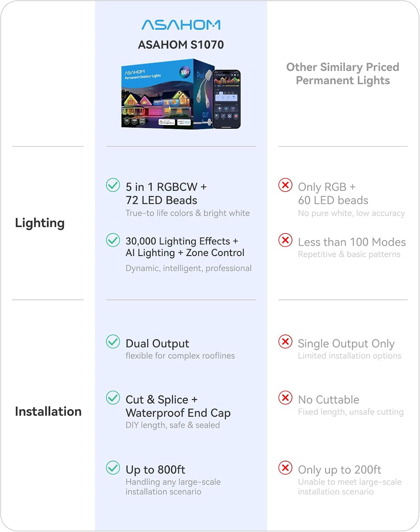Click green checkmark by Cut & Splice
Viewport: 420px width, 532px height.
point(113,398)
